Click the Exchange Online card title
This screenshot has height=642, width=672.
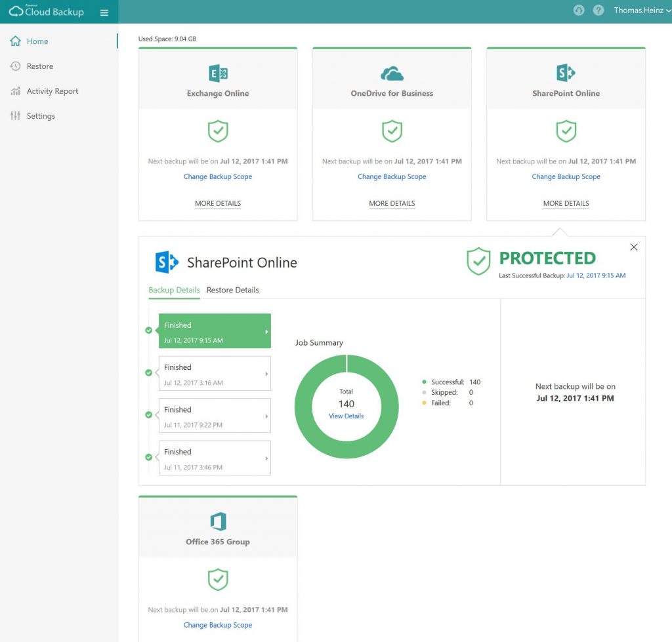[218, 93]
